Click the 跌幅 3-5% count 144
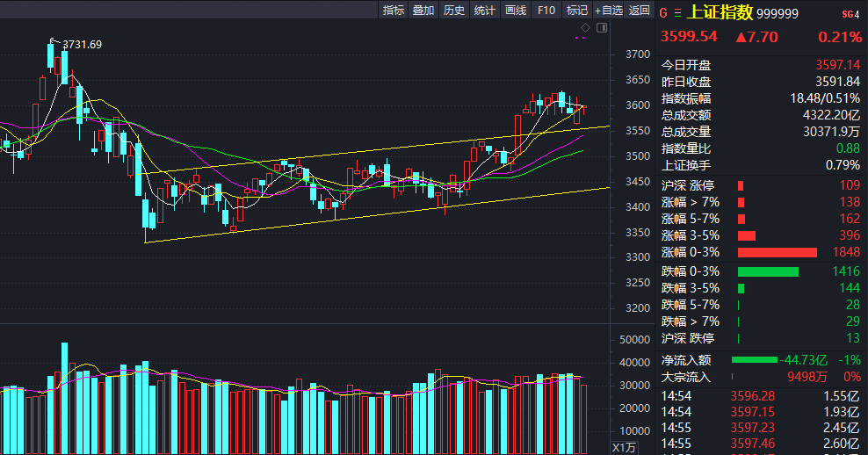The height and width of the screenshot is (455, 868). tap(850, 288)
